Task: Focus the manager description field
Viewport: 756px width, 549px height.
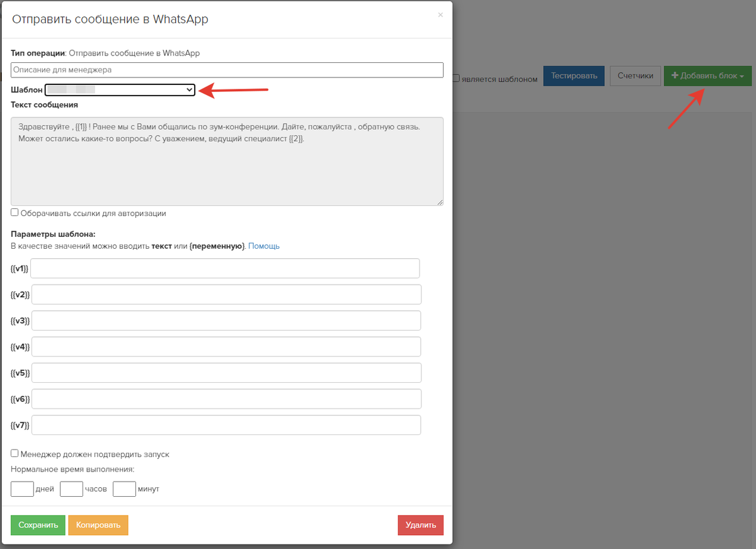Action: point(227,70)
